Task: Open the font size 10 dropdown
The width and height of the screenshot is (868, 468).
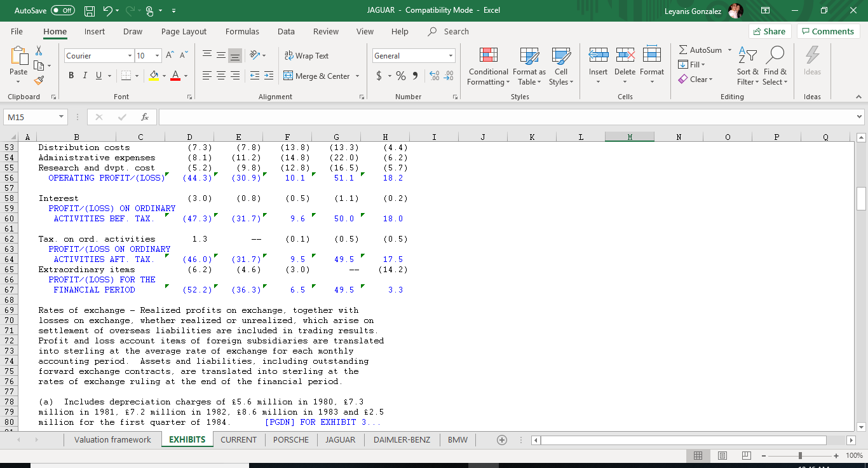Action: click(x=157, y=56)
